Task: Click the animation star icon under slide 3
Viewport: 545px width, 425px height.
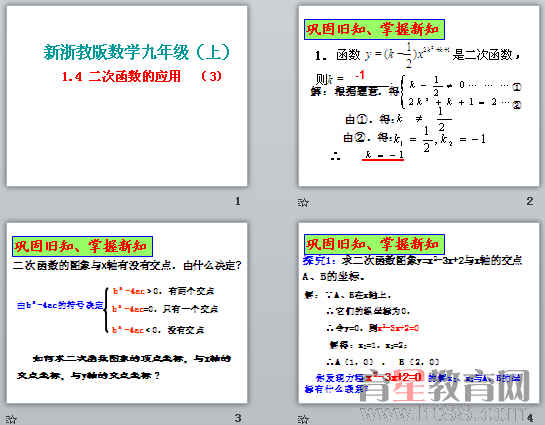Action: [x=11, y=419]
